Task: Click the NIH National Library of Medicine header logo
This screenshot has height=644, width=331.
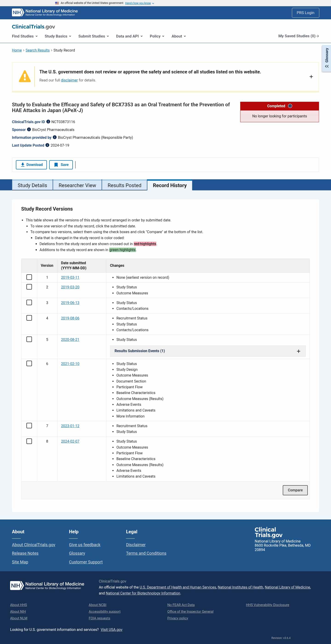Action: 45,12
